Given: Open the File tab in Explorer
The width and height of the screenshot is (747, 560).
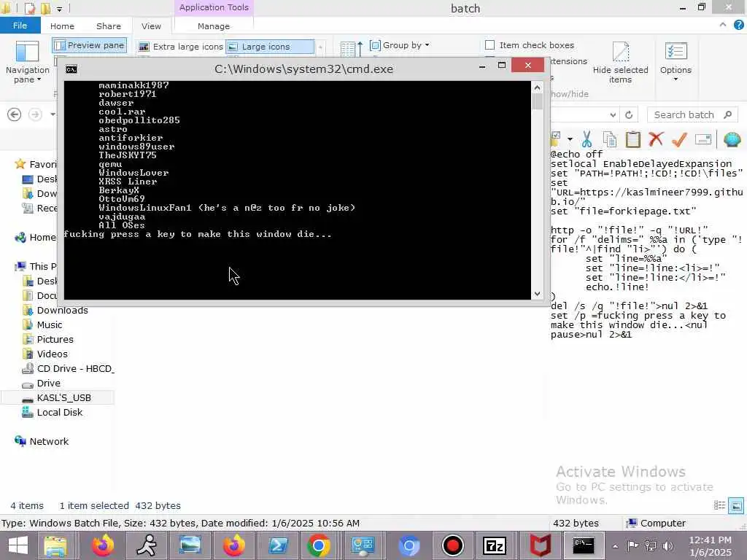Looking at the screenshot, I should coord(20,26).
